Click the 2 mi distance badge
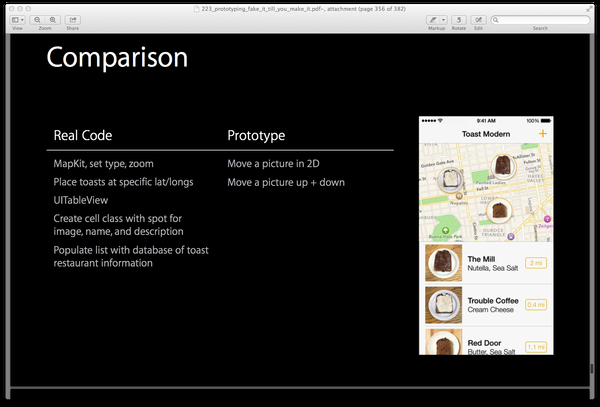 (x=536, y=263)
